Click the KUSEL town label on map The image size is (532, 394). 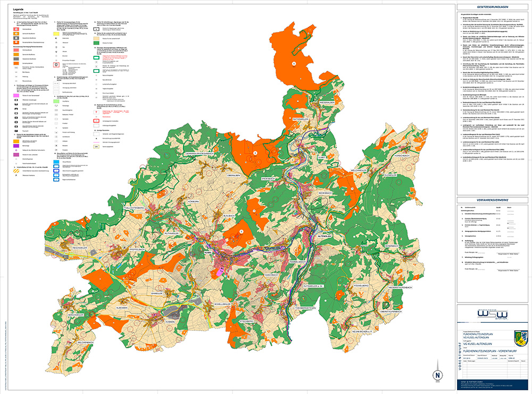207,254
